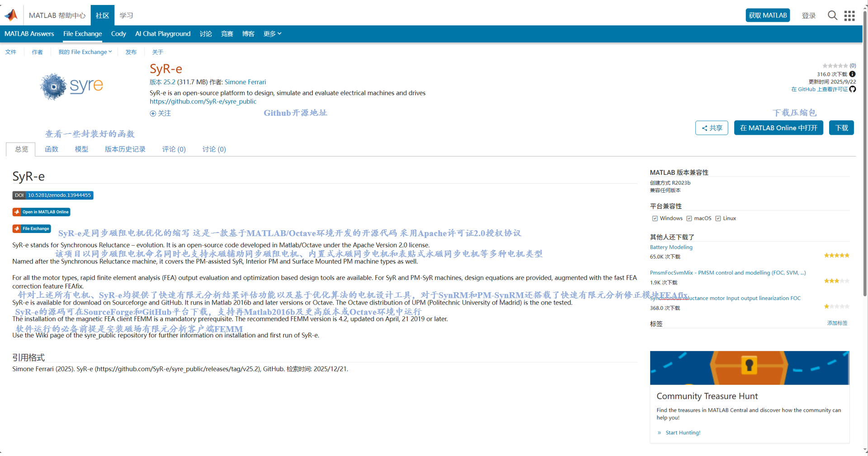The image size is (868, 456).
Task: Open the search magnifier icon
Action: point(832,15)
